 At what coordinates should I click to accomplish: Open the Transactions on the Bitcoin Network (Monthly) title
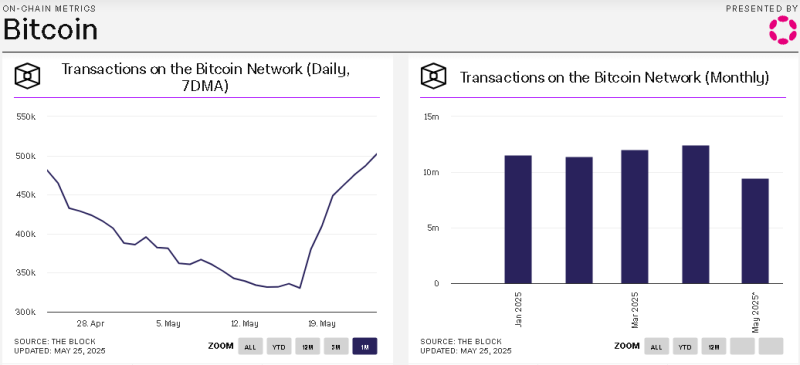(614, 78)
